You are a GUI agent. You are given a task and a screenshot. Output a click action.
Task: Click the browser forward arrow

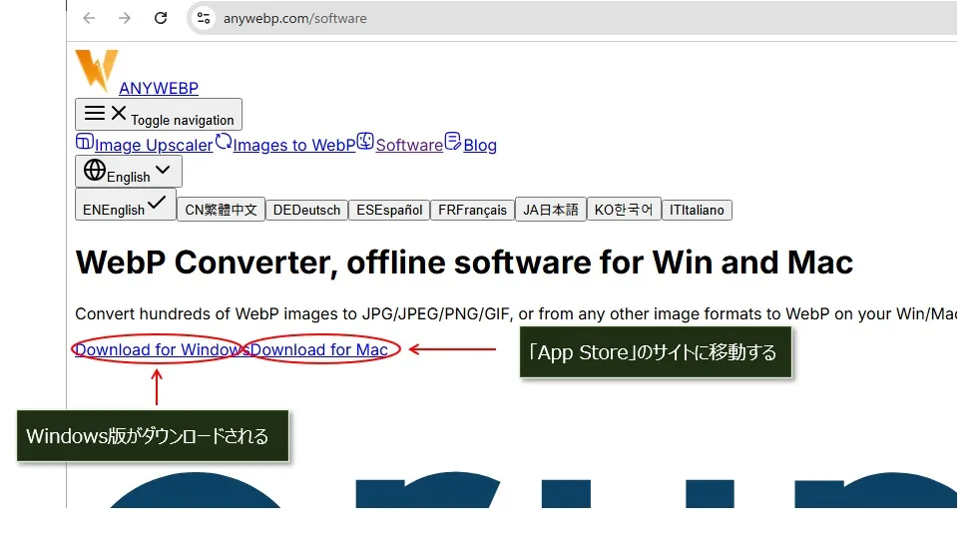click(125, 18)
